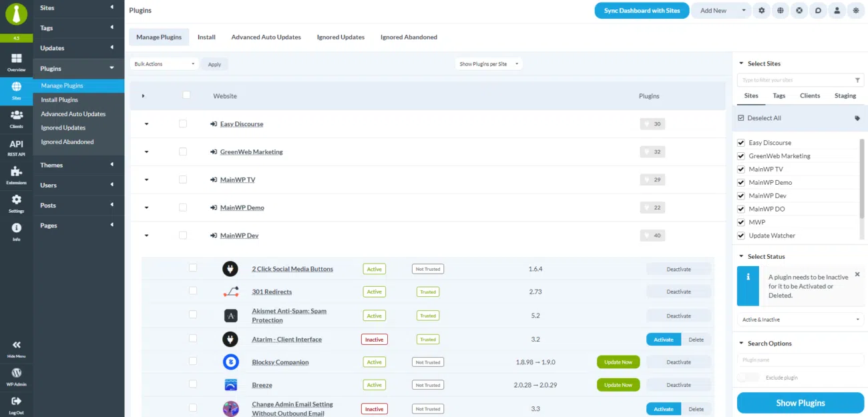Viewport: 868px width, 417px height.
Task: Click the filter icon in sites search
Action: click(x=857, y=80)
